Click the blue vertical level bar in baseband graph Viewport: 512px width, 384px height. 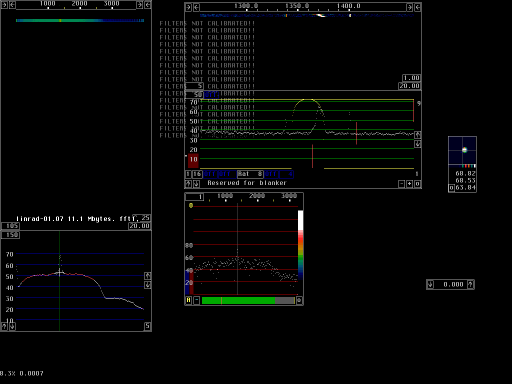(187, 283)
